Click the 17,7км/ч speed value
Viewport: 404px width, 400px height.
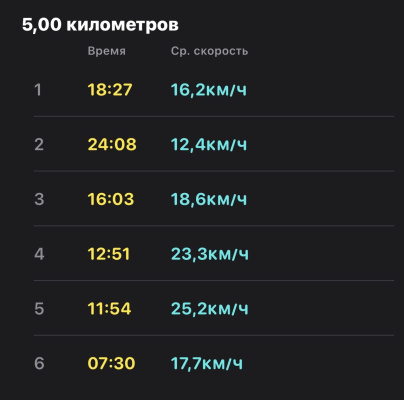pos(207,363)
